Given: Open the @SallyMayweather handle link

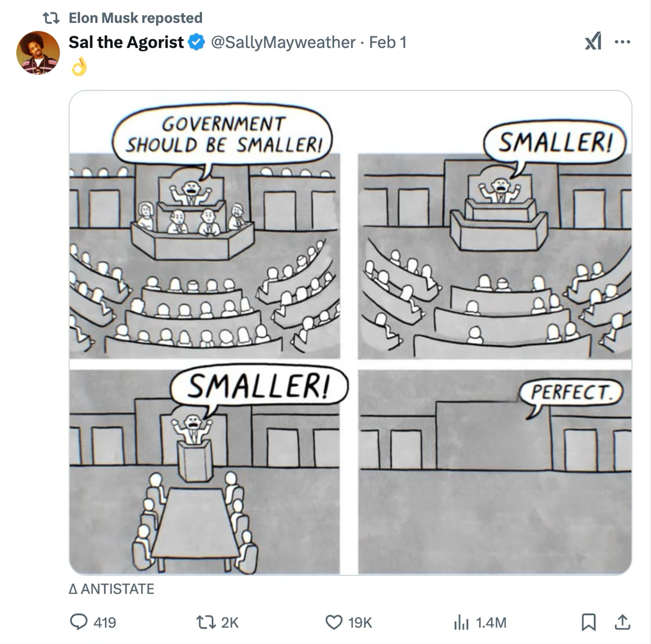Looking at the screenshot, I should (283, 43).
